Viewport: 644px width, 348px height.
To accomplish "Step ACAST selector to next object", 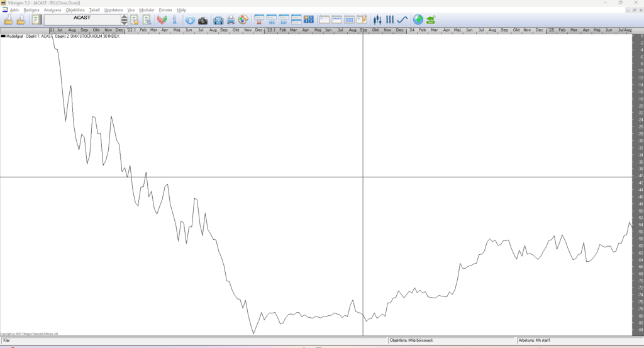I will click(x=125, y=23).
